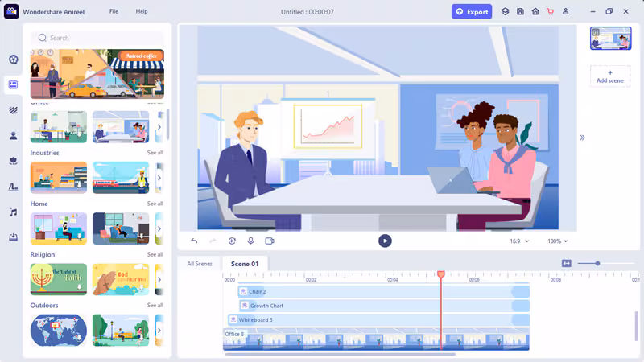Select the scene 1 thumbnail at right
This screenshot has width=644, height=362.
tap(610, 38)
